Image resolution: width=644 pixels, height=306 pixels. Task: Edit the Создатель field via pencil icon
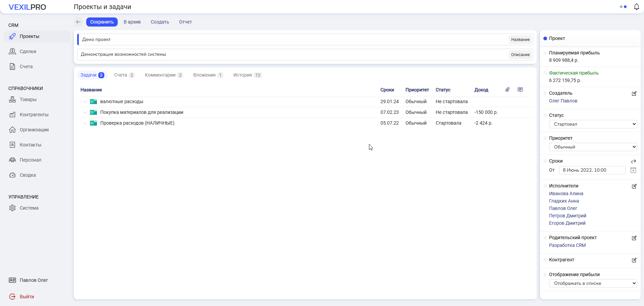[634, 94]
